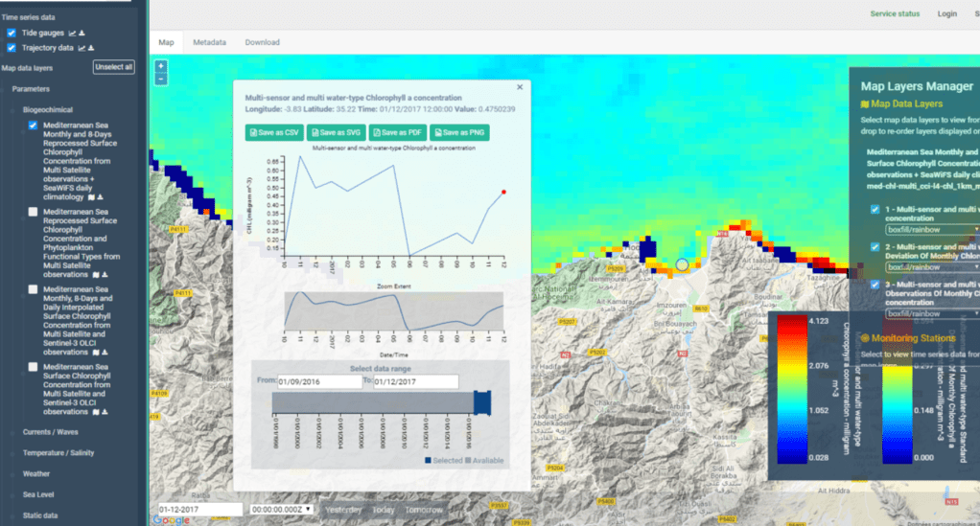The height and width of the screenshot is (526, 980).
Task: Zoom in the map with plus button
Action: click(161, 67)
